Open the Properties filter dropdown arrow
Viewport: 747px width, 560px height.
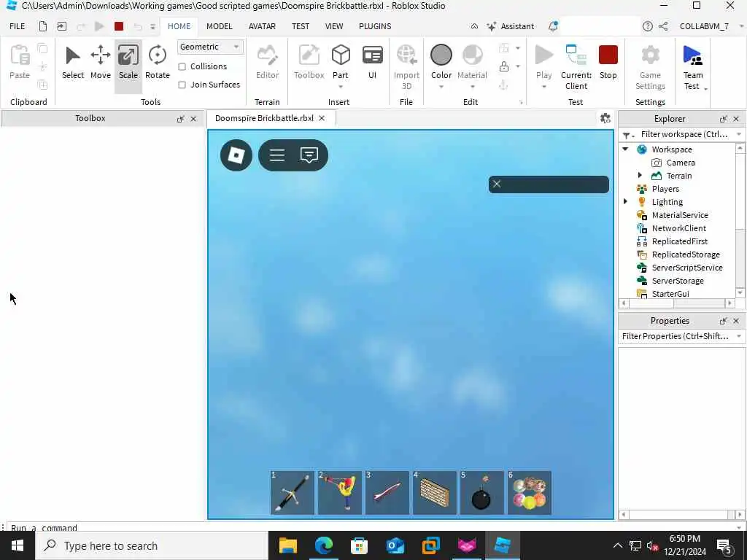739,336
